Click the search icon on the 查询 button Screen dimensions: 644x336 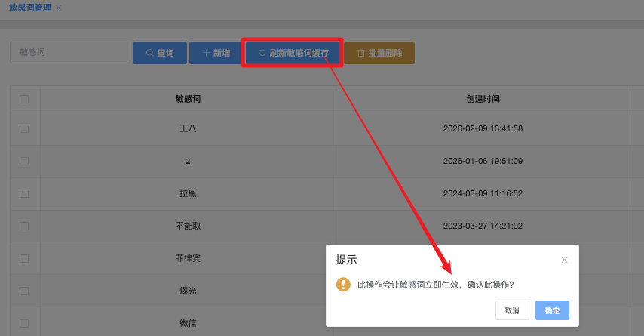tap(150, 53)
